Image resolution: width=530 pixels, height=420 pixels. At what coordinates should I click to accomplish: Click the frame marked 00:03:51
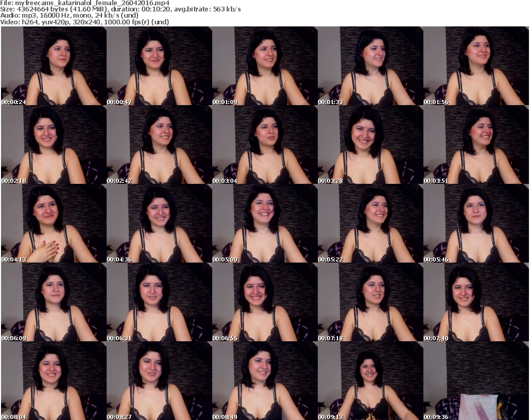coord(476,144)
